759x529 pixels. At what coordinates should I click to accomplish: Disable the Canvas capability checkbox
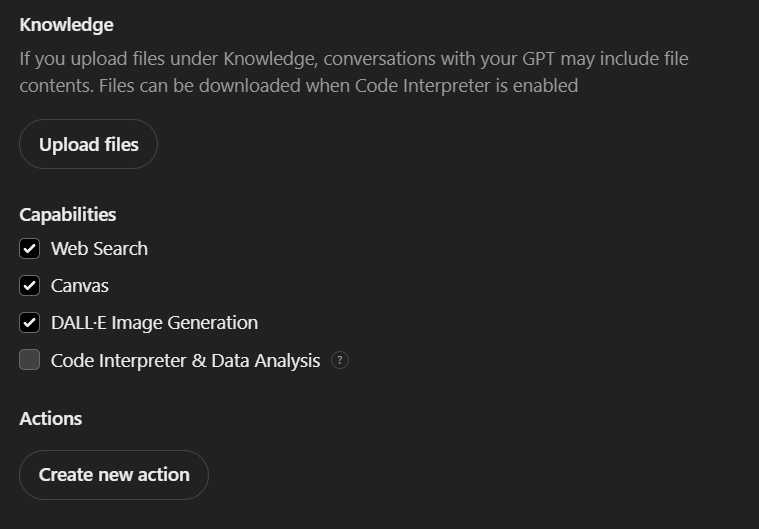(30, 286)
